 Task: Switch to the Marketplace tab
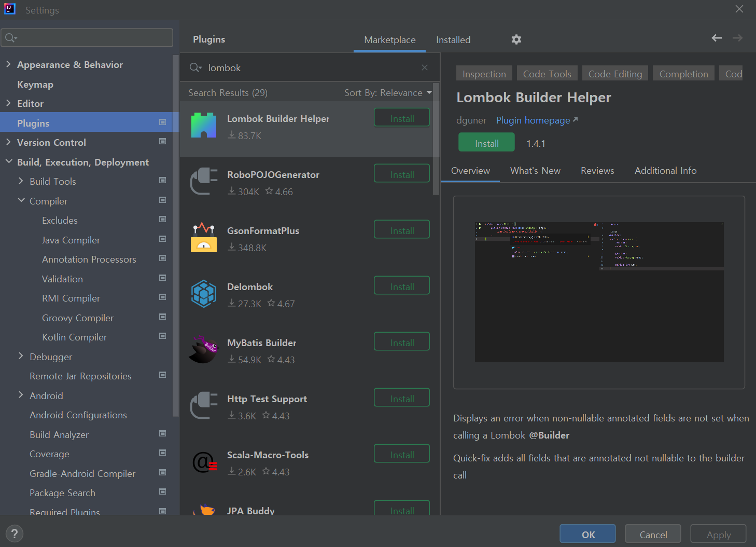click(x=390, y=40)
